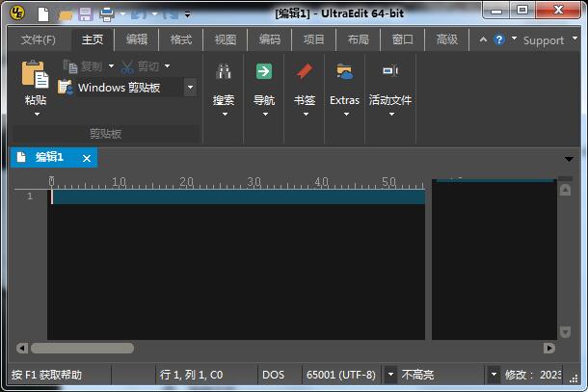The height and width of the screenshot is (392, 588).
Task: Expand the 搜索 group dropdown arrow
Action: tap(225, 114)
